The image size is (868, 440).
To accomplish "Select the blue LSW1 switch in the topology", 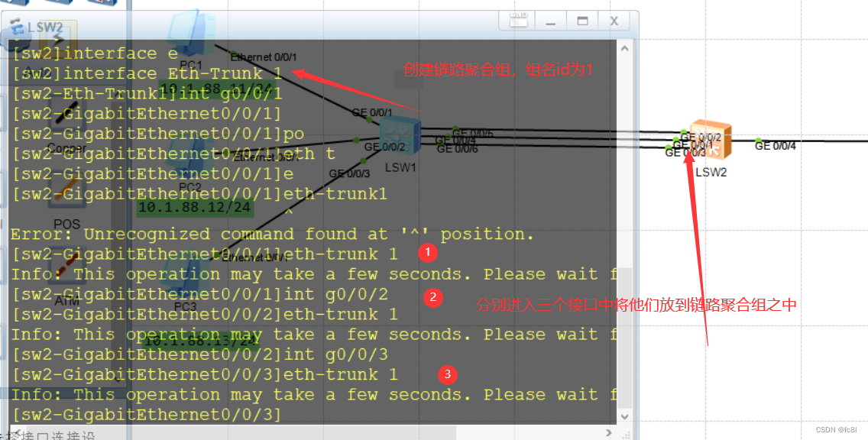I will tap(400, 136).
